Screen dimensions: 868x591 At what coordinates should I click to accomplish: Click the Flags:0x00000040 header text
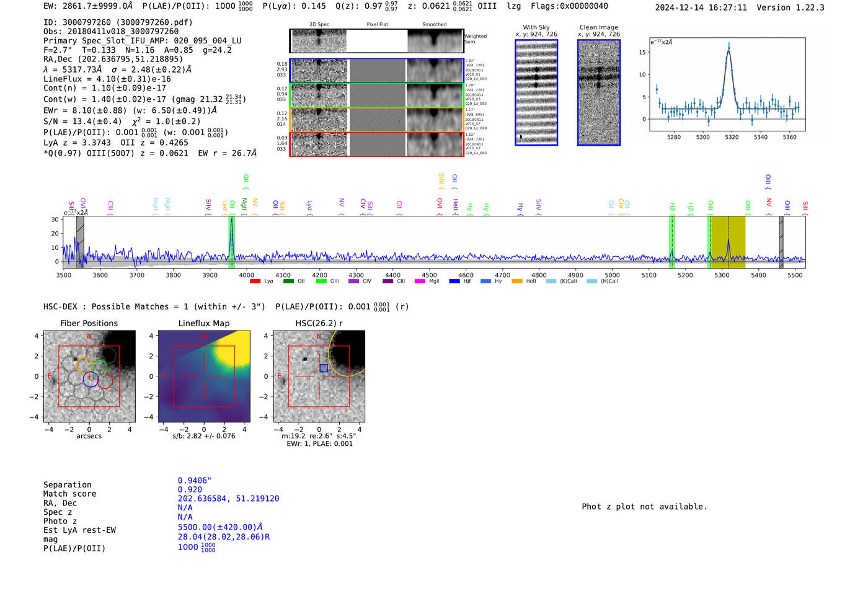pyautogui.click(x=569, y=6)
